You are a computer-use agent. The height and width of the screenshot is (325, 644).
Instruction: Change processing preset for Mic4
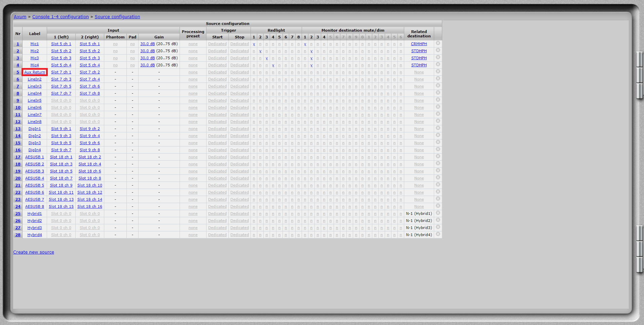click(x=193, y=65)
